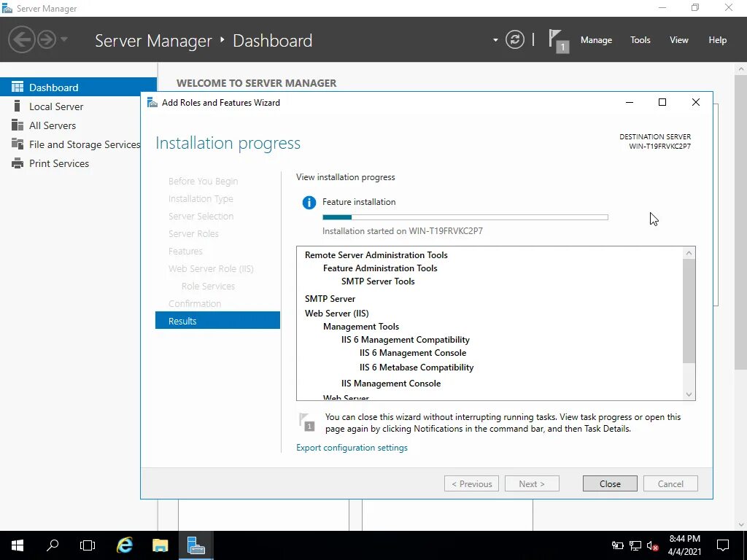Viewport: 747px width, 560px height.
Task: Click the All Servers icon
Action: coord(18,125)
